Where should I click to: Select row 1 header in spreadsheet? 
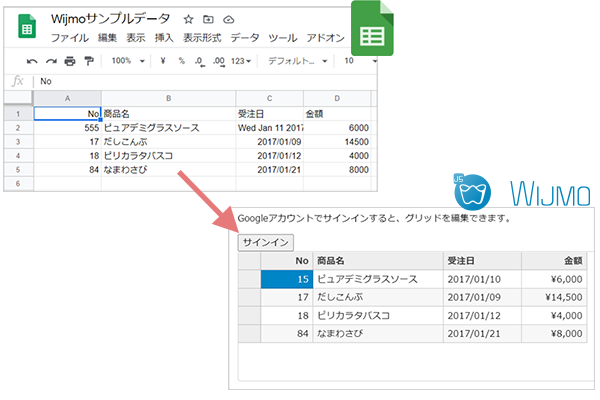(x=18, y=114)
